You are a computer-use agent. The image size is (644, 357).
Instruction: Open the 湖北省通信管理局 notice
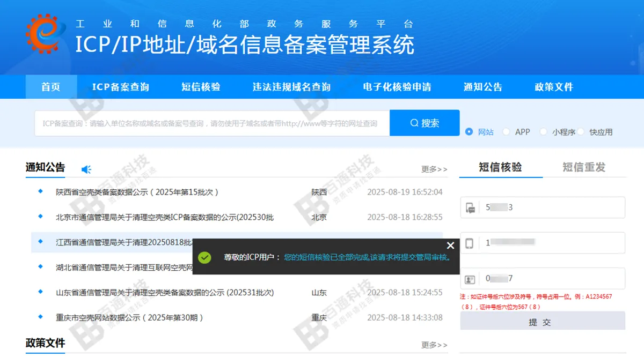124,267
